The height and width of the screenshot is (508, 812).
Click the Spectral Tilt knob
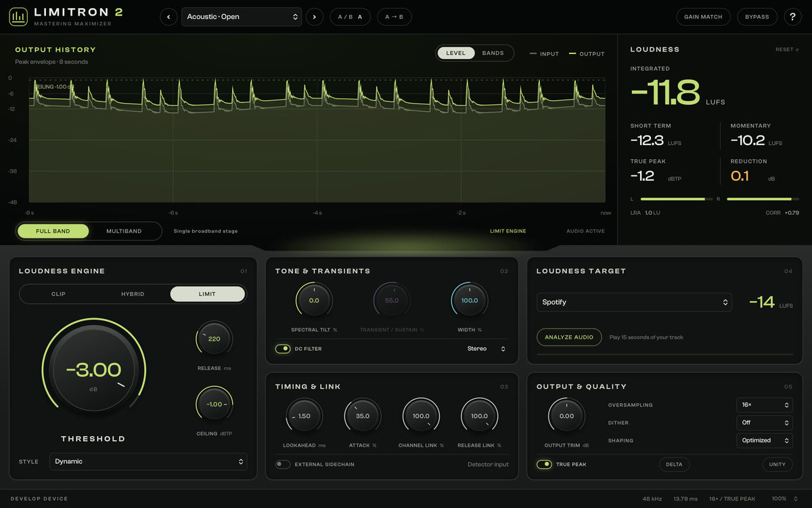pos(314,300)
